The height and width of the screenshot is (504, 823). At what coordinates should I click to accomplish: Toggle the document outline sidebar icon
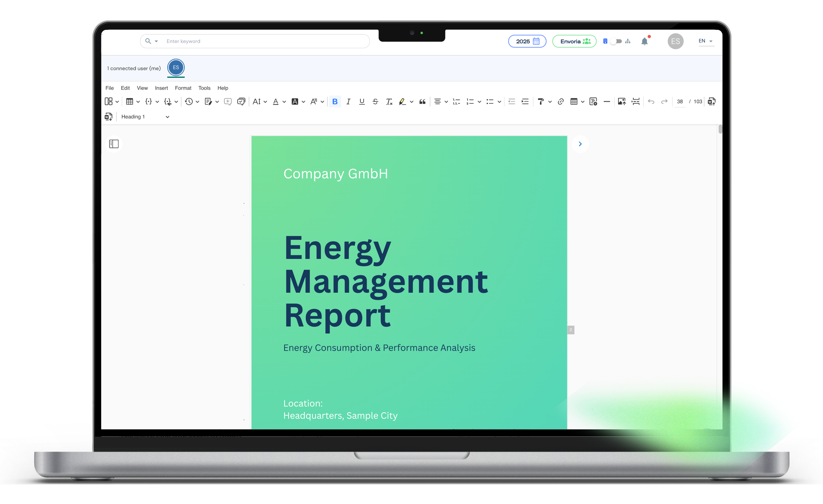click(114, 144)
